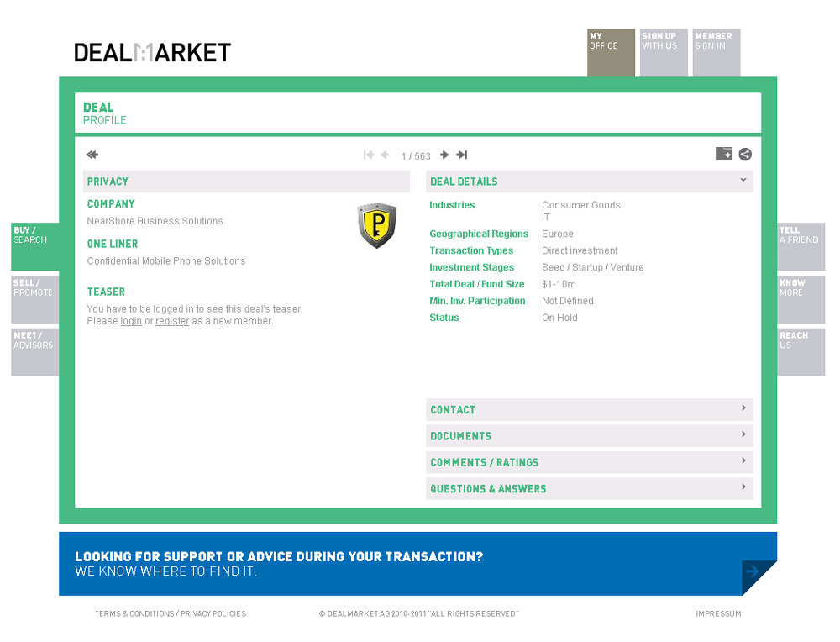Jump to last deal record arrow

[x=462, y=155]
